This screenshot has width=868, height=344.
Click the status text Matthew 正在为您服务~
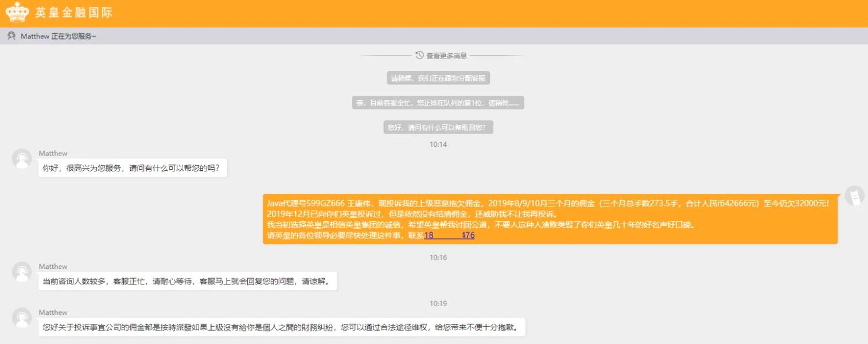pyautogui.click(x=59, y=36)
